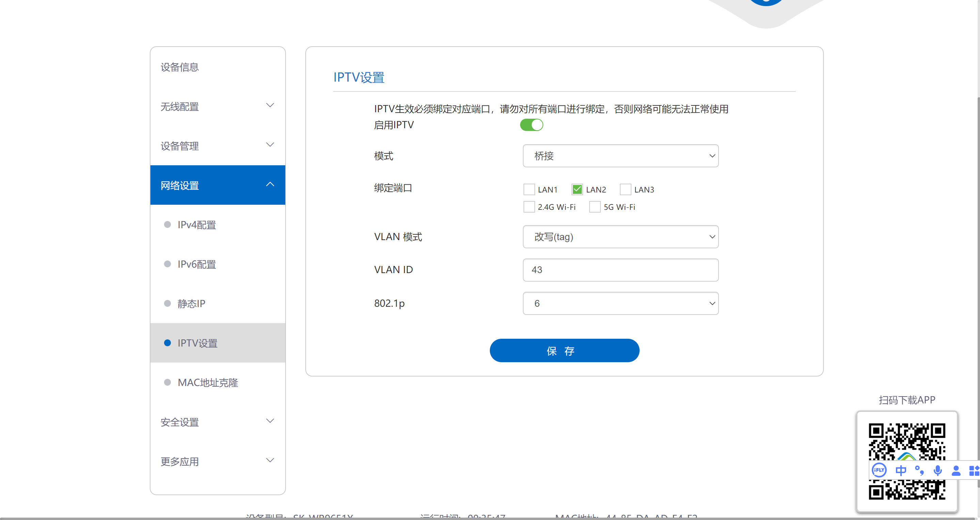Viewport: 980px width, 520px height.
Task: Go to IPv6配置 submenu item
Action: (x=218, y=264)
